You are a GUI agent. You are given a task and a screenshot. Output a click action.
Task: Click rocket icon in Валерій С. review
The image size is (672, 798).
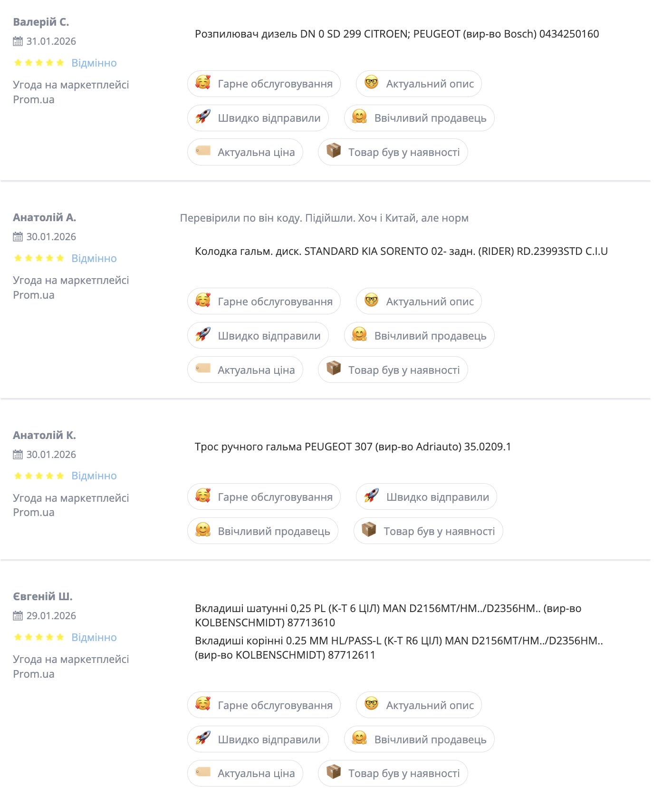pos(203,117)
